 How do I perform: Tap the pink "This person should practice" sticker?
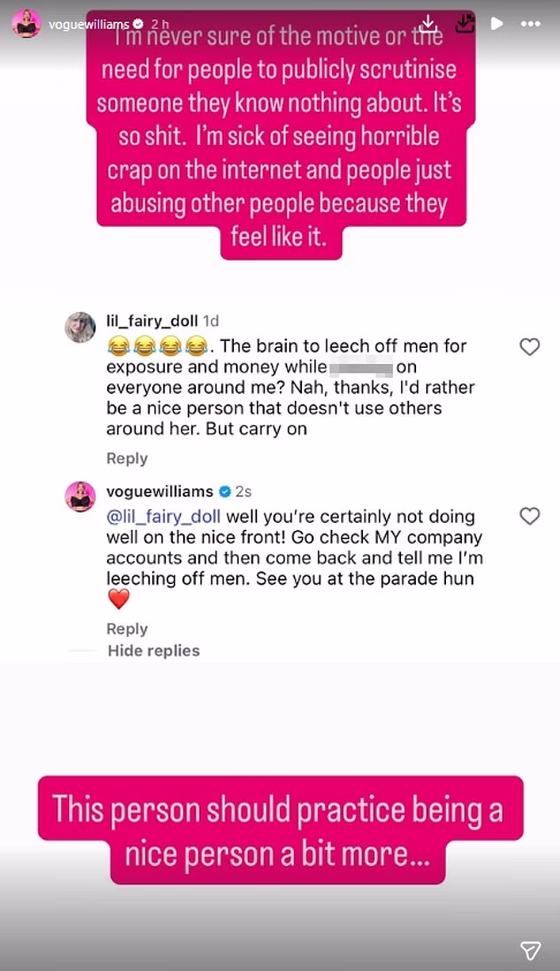(x=280, y=829)
